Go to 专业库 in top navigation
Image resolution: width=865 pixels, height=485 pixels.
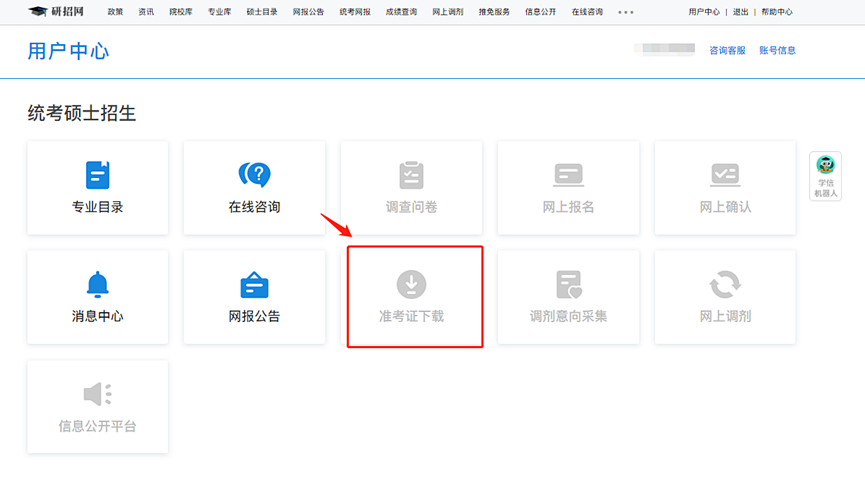[220, 12]
